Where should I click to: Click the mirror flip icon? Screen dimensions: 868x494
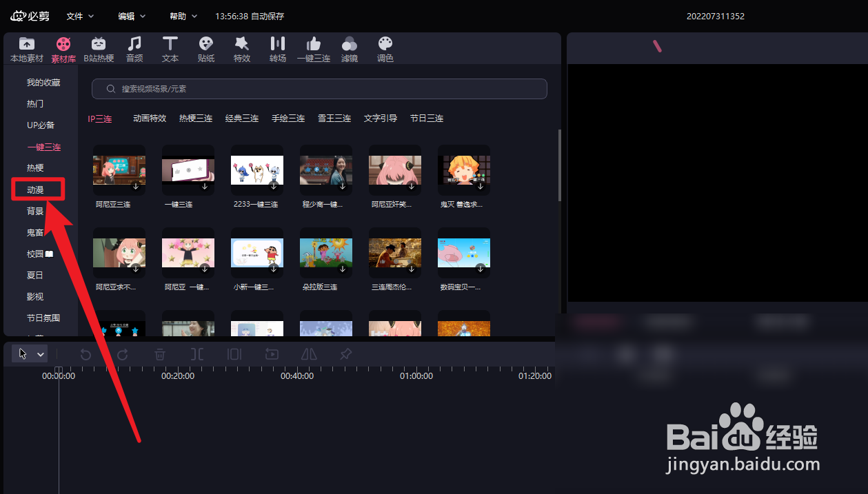point(309,354)
